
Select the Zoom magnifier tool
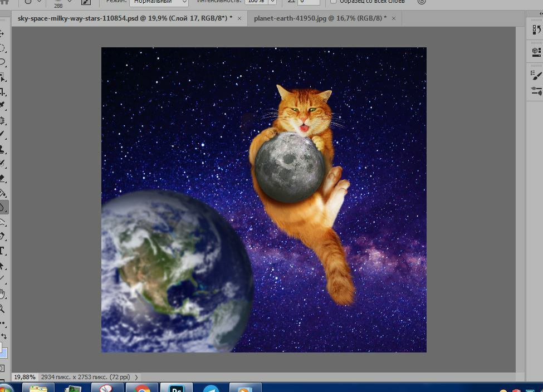tap(2, 308)
